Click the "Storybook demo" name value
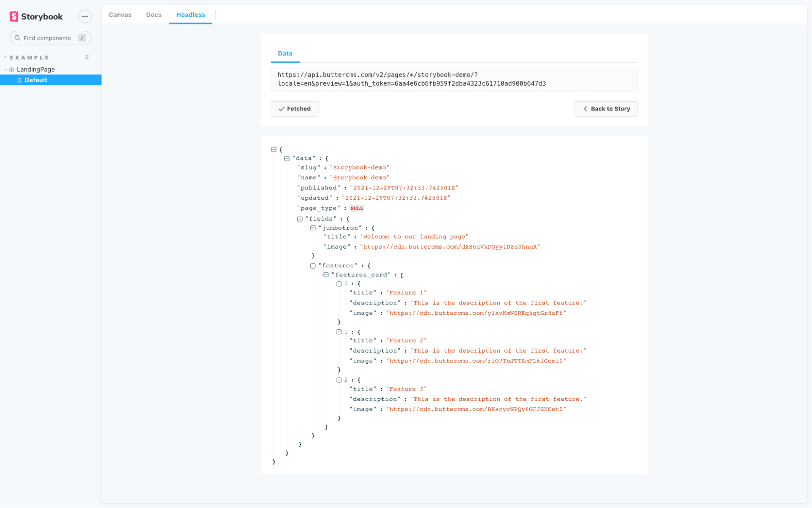This screenshot has width=812, height=508. [x=359, y=178]
